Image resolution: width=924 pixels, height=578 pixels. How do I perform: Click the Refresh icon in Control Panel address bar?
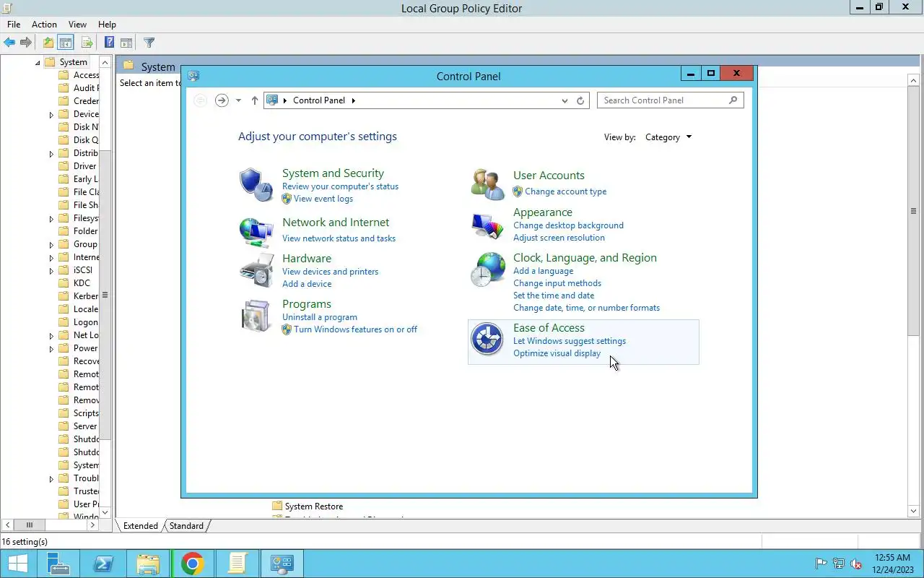point(580,100)
